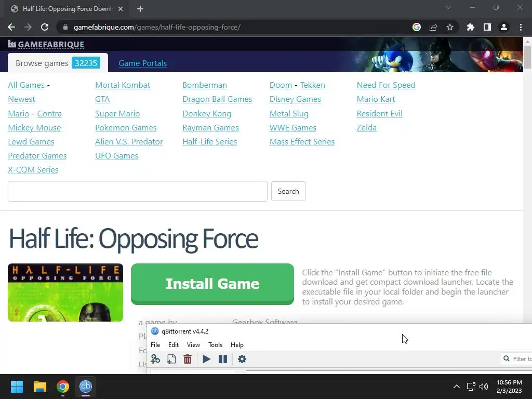Open the Chrome three-dot menu
Viewport: 532px width, 399px height.
click(521, 27)
